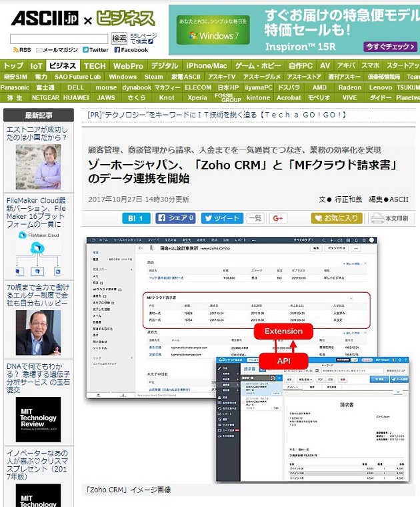
Task: Open the トップ navigation tab
Action: pyautogui.click(x=13, y=65)
